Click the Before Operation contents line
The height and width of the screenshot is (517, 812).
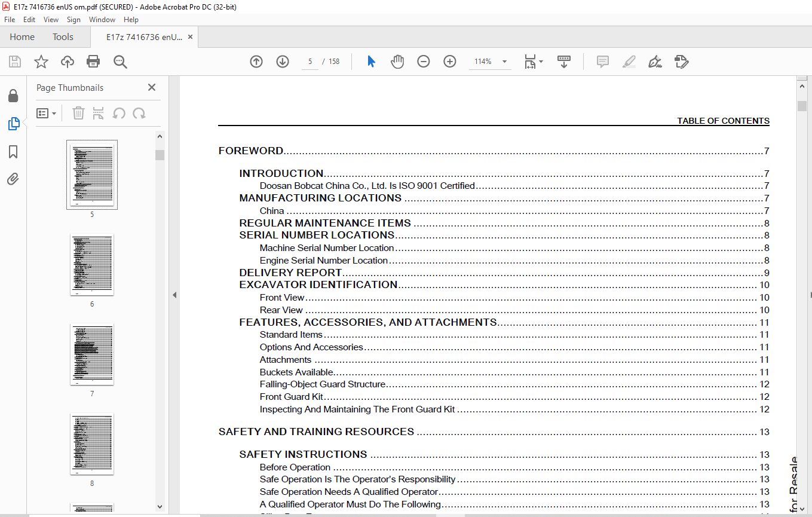[514, 467]
